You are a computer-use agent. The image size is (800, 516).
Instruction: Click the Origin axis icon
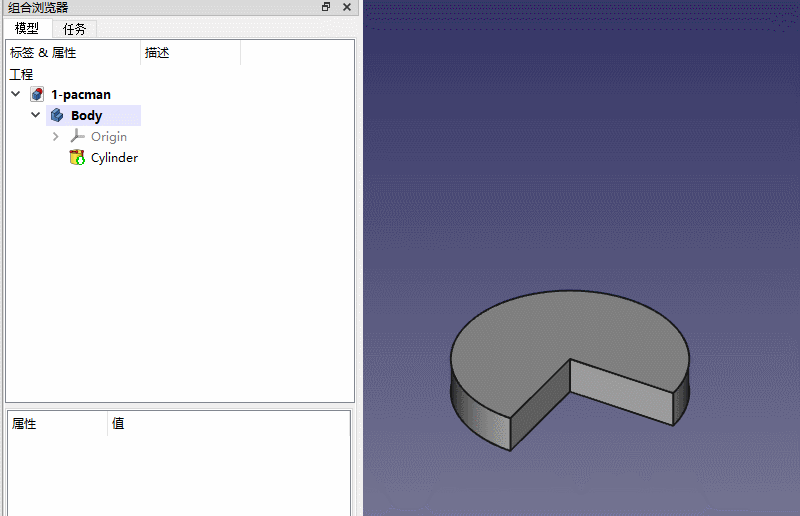point(77,137)
